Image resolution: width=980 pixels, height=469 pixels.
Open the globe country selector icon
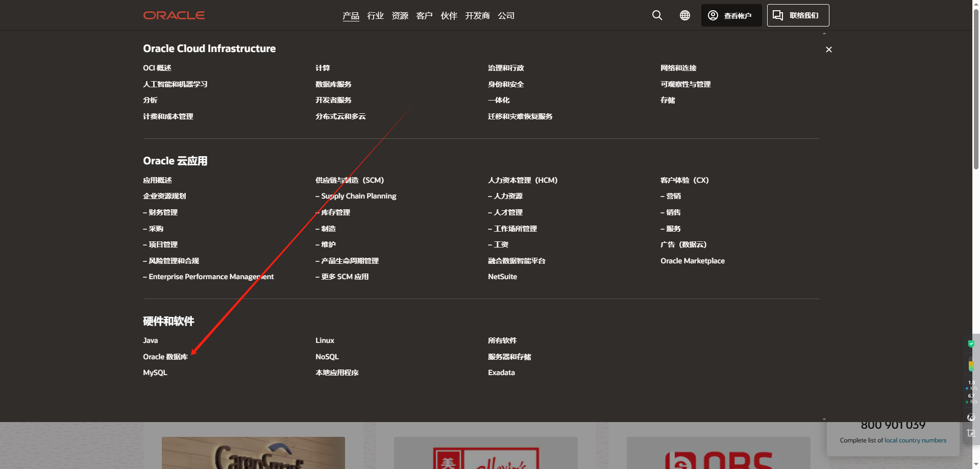pyautogui.click(x=685, y=15)
